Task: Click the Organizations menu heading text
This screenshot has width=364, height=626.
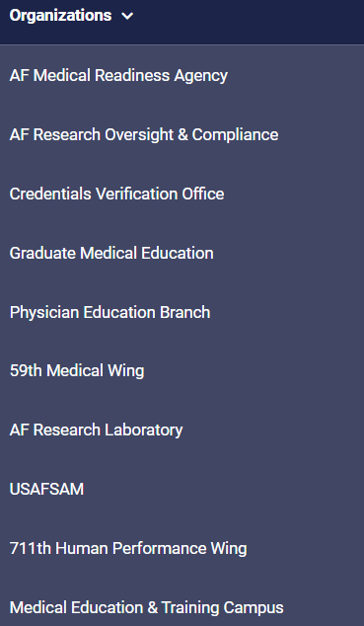Action: click(x=60, y=16)
